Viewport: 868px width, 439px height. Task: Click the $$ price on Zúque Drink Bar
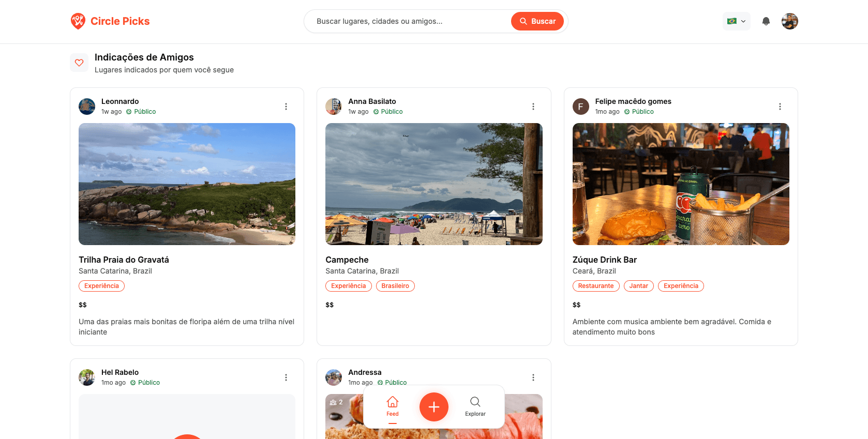[577, 305]
